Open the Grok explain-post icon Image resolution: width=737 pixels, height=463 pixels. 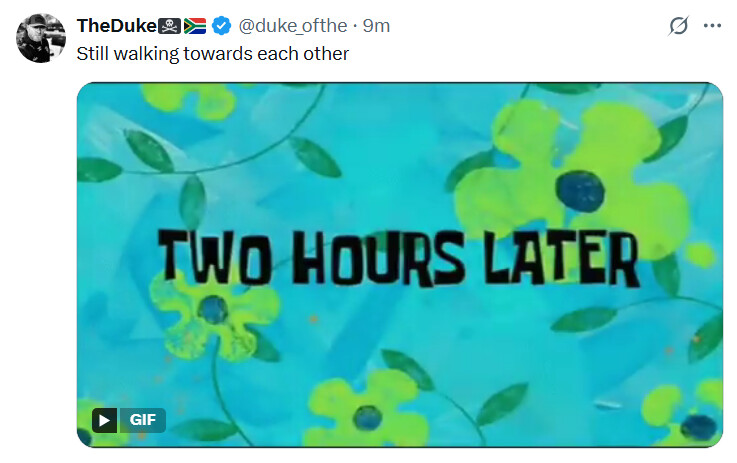pos(678,25)
